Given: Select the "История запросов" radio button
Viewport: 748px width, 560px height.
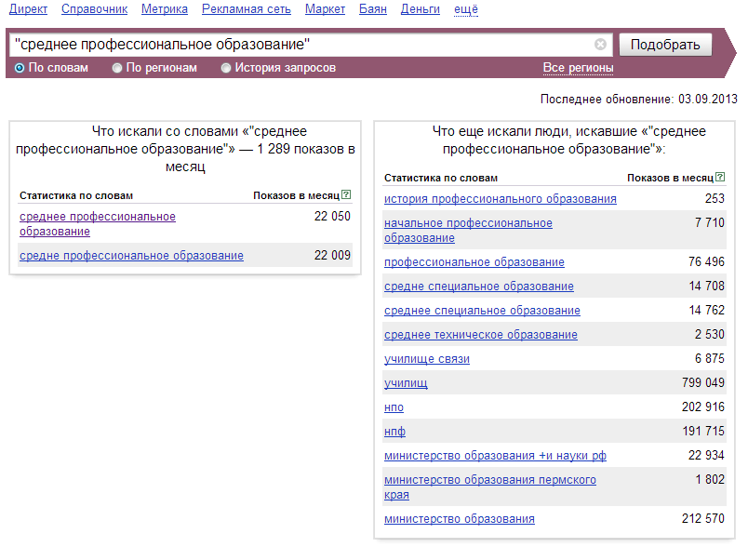Looking at the screenshot, I should pyautogui.click(x=226, y=68).
